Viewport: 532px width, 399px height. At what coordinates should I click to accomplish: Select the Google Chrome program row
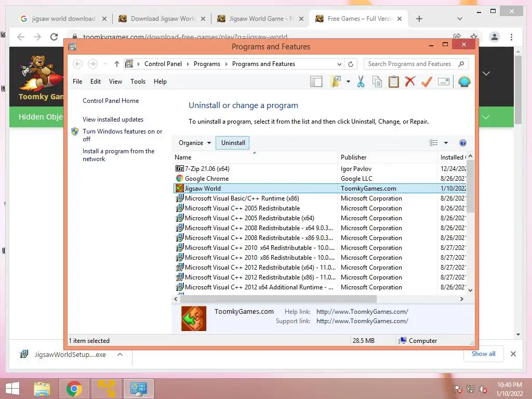[x=320, y=179]
